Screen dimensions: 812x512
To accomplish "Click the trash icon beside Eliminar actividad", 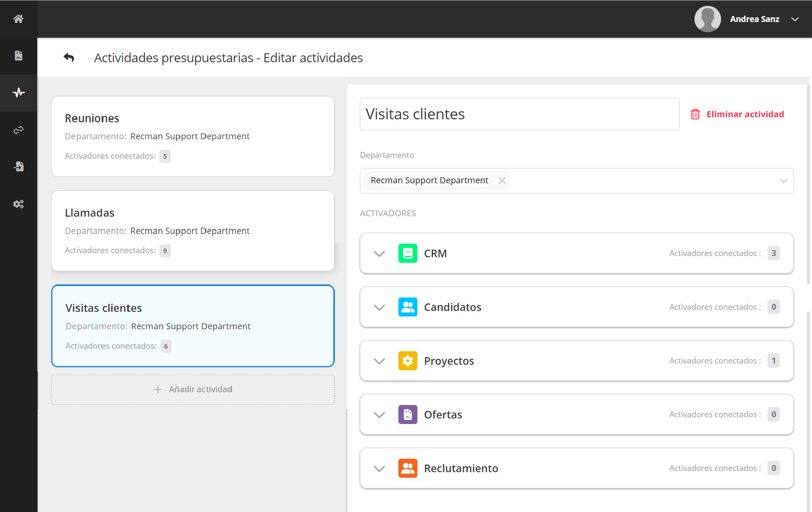I will (695, 114).
